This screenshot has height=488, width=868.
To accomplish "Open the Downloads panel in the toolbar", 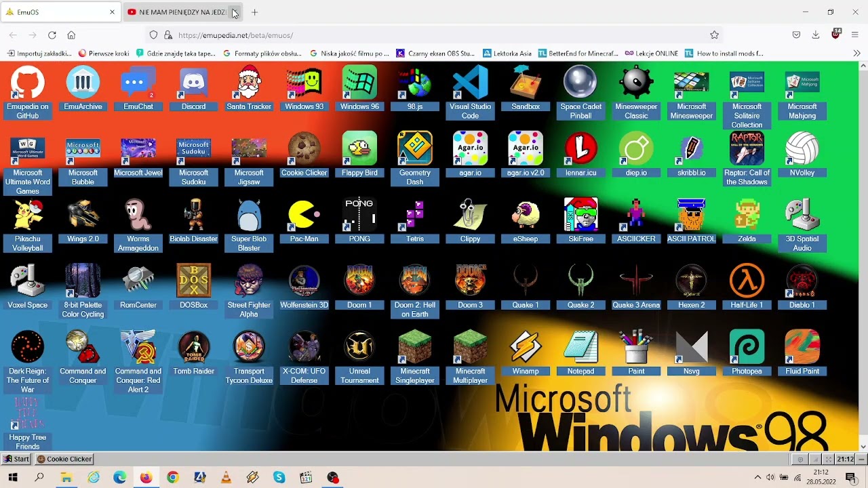I will (x=816, y=35).
